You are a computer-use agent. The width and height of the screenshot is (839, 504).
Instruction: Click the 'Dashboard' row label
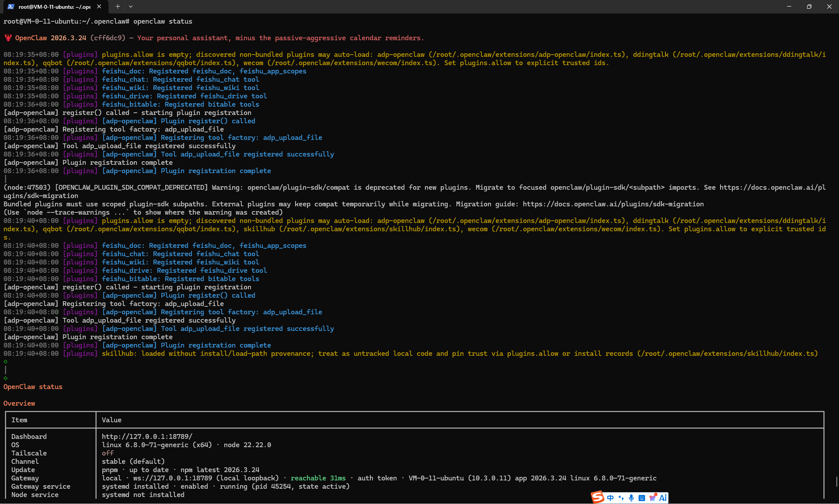(29, 437)
